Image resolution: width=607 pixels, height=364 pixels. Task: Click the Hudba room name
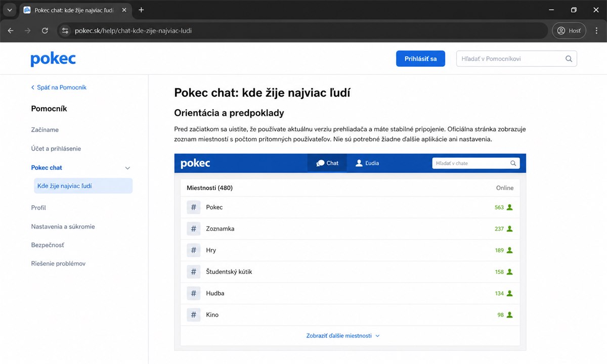tap(215, 293)
